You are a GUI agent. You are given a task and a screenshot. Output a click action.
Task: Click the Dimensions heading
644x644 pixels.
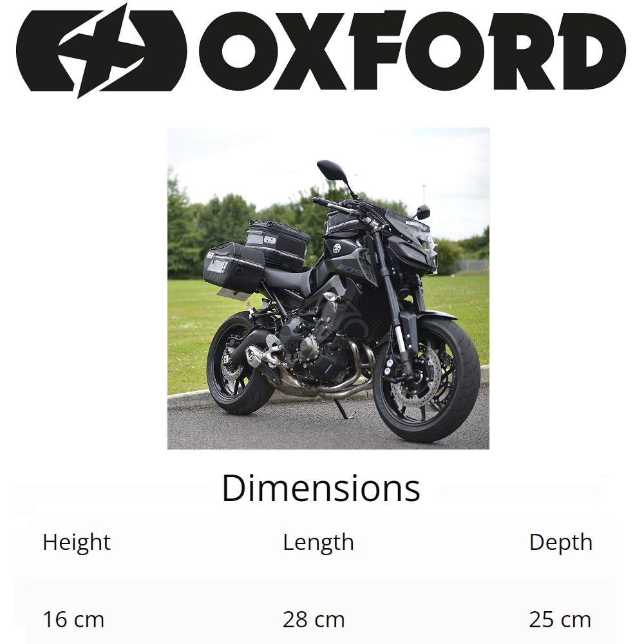tap(321, 488)
